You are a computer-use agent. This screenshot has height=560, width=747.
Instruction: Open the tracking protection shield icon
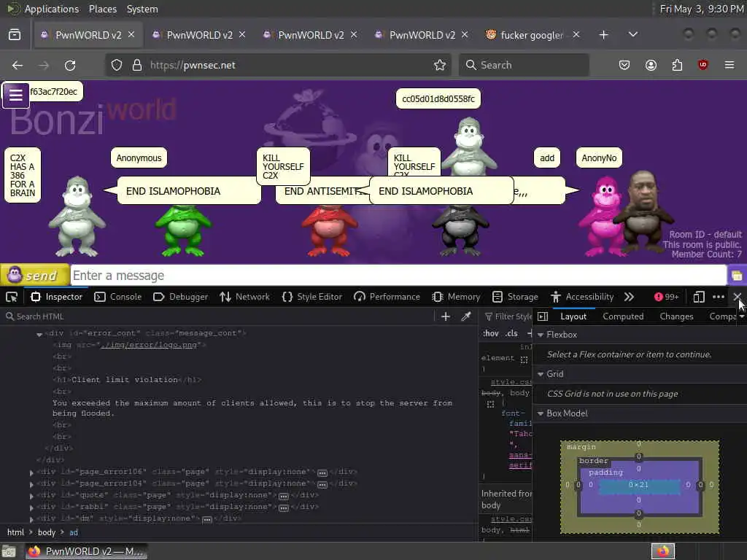[117, 65]
